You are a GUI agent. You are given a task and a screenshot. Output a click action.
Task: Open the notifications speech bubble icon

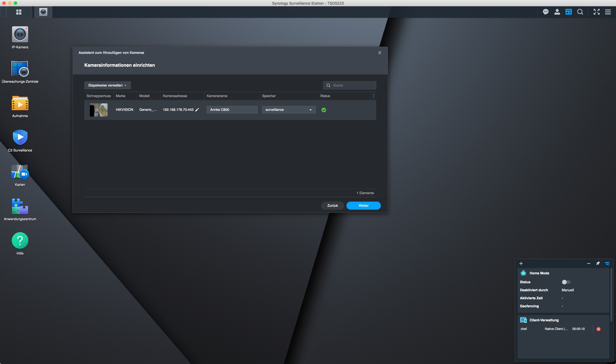click(x=545, y=12)
